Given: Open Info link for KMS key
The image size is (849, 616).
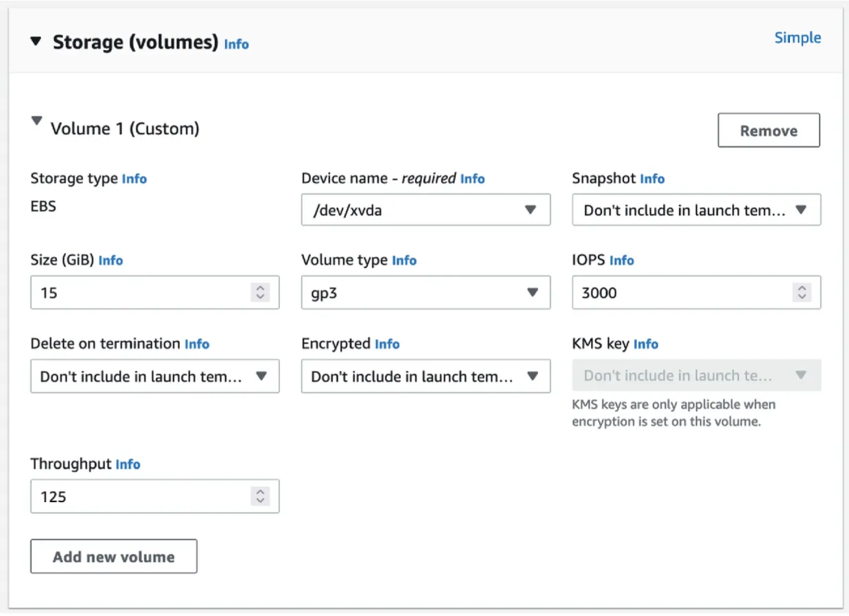Looking at the screenshot, I should tap(646, 344).
